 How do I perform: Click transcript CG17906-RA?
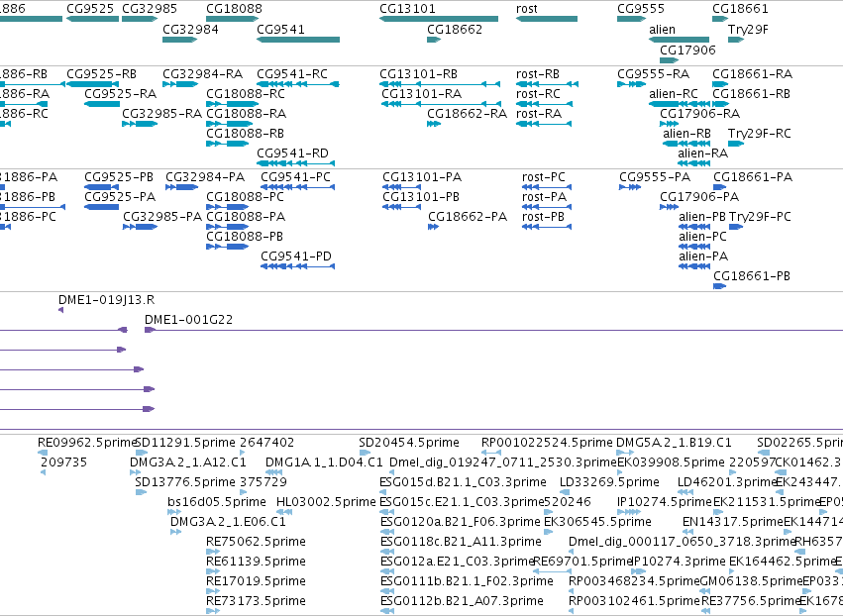(x=700, y=114)
